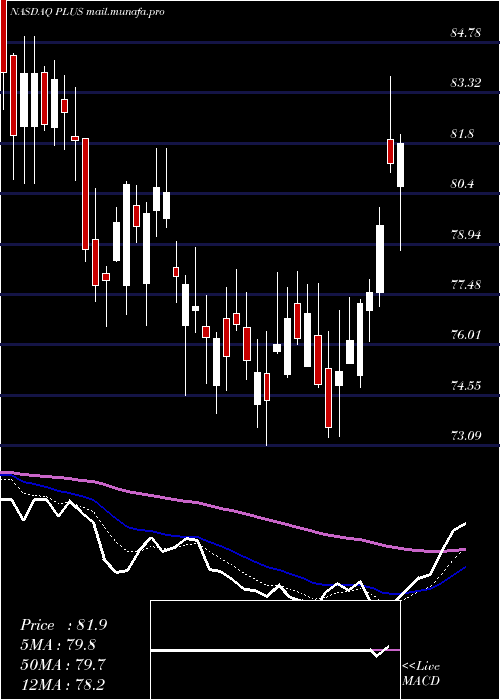This screenshot has width=500, height=700.
Task: Click the 74.55 price axis label
Action: click(466, 385)
